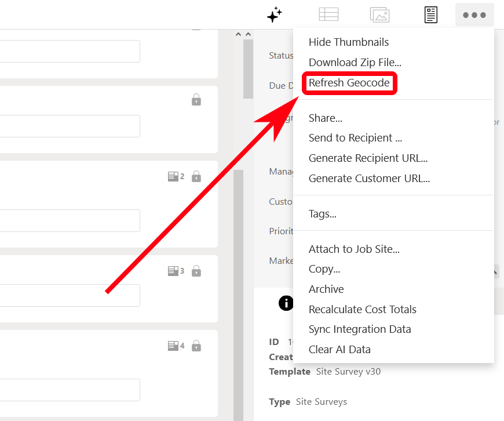Click the document report icon
This screenshot has height=421, width=504.
430,15
